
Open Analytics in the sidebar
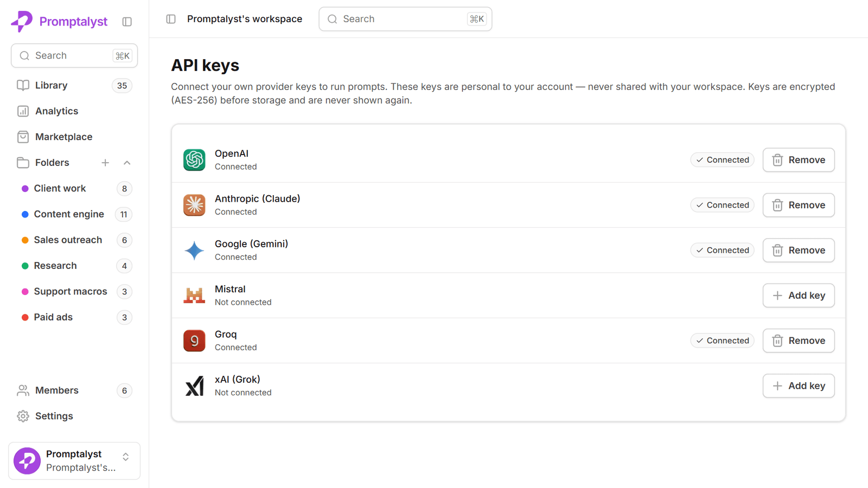pyautogui.click(x=74, y=111)
